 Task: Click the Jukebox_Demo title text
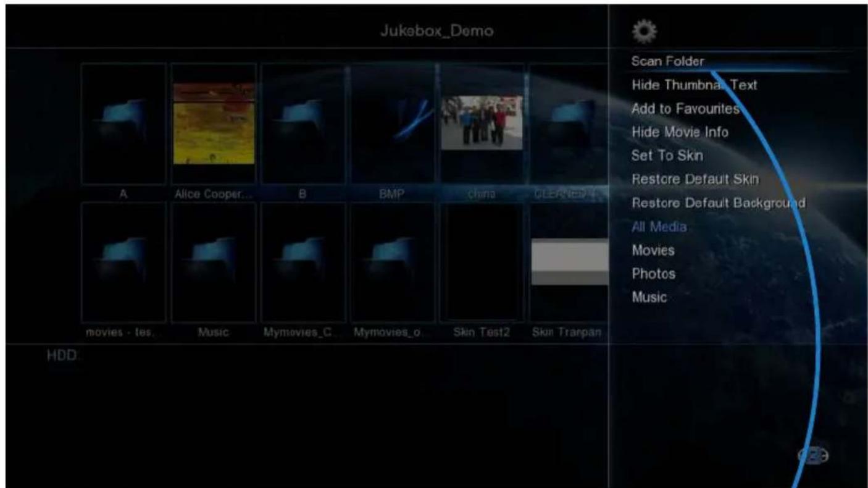(436, 32)
